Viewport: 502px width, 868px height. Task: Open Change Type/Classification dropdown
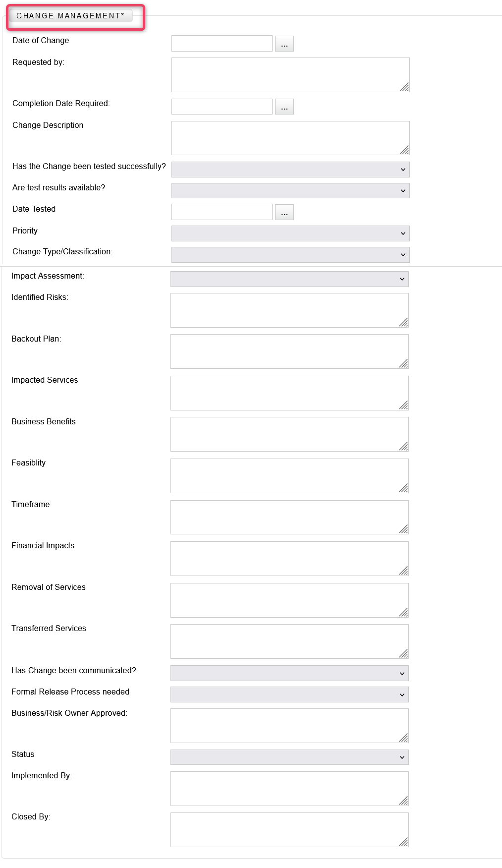pos(290,255)
